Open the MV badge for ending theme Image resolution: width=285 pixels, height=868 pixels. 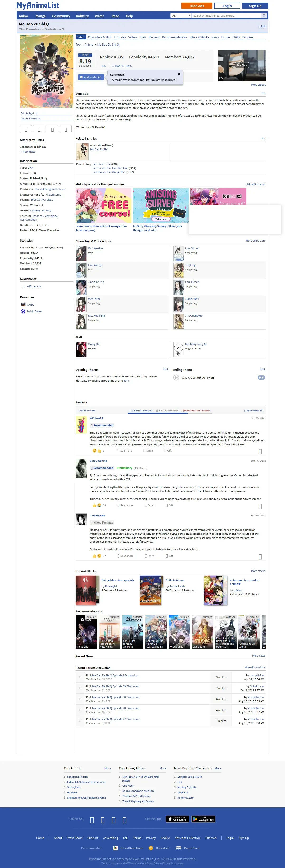point(261,377)
